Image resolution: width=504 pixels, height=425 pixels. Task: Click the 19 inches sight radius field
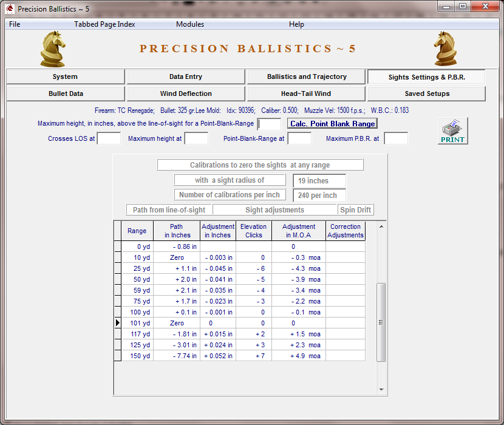pos(319,181)
